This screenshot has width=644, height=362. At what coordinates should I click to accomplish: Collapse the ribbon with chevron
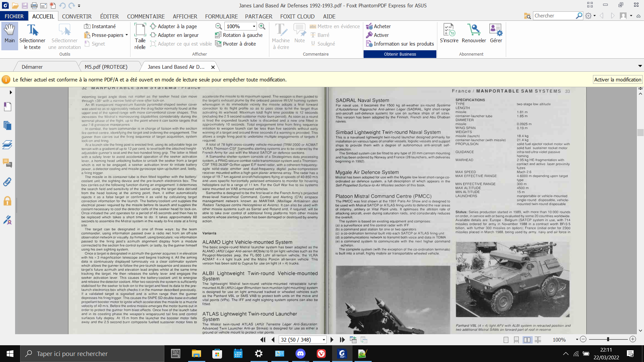click(x=638, y=16)
